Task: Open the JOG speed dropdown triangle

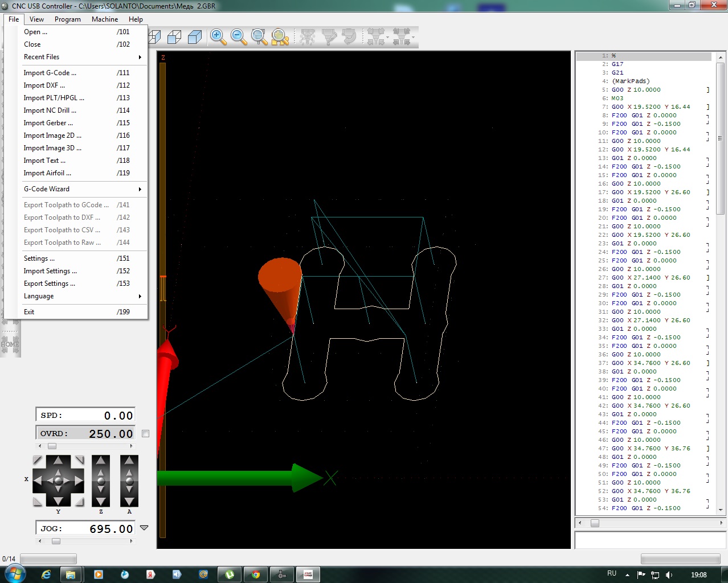Action: coord(144,528)
